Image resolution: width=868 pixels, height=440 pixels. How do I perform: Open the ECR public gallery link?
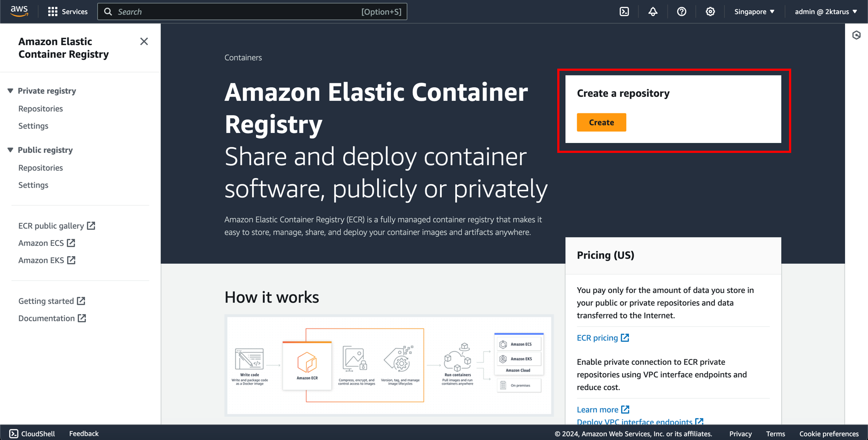point(51,226)
